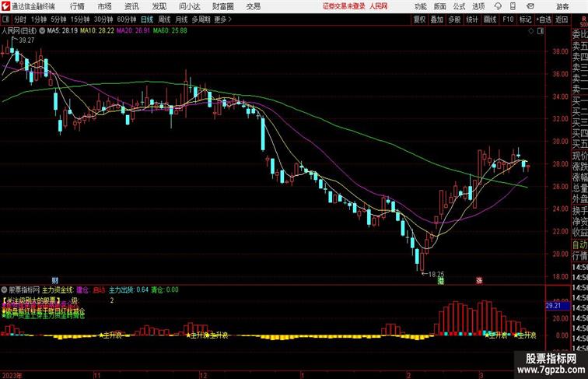Viewport: 588px width, 379px height.
Task: Open the 选项 options menu
Action: point(478,6)
